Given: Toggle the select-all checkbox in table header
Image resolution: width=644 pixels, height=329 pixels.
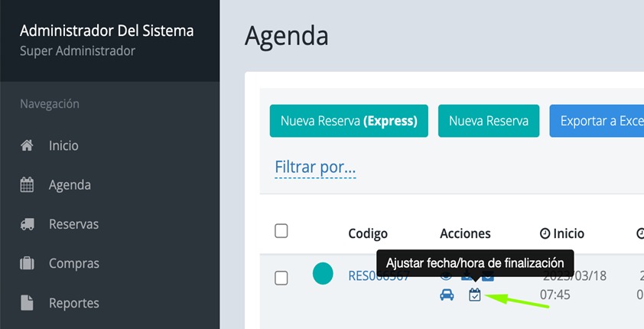Looking at the screenshot, I should (281, 231).
